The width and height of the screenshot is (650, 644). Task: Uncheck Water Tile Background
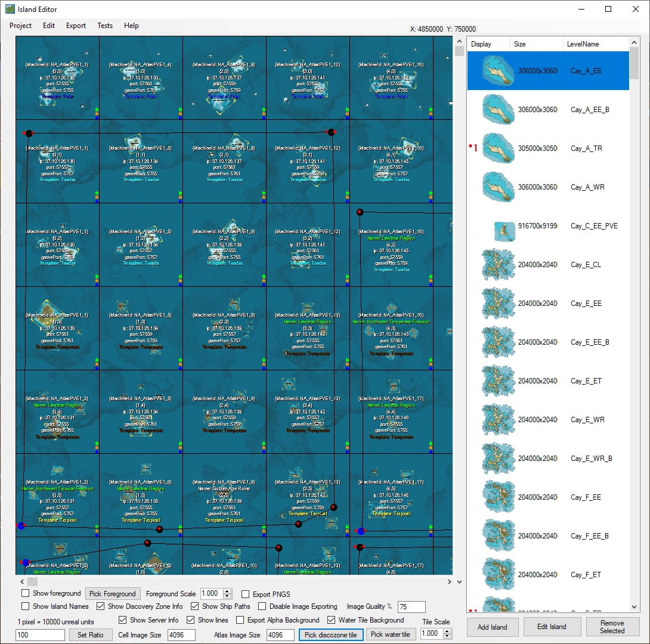pos(331,620)
